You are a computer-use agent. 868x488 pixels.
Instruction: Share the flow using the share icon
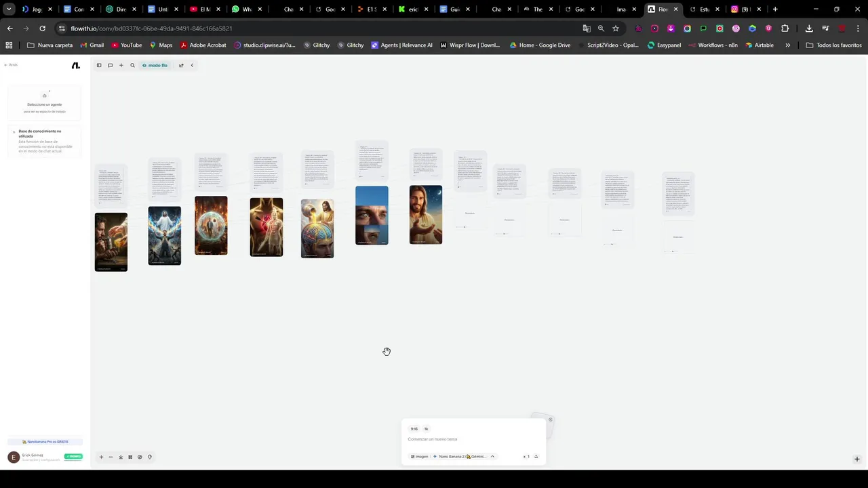(181, 65)
